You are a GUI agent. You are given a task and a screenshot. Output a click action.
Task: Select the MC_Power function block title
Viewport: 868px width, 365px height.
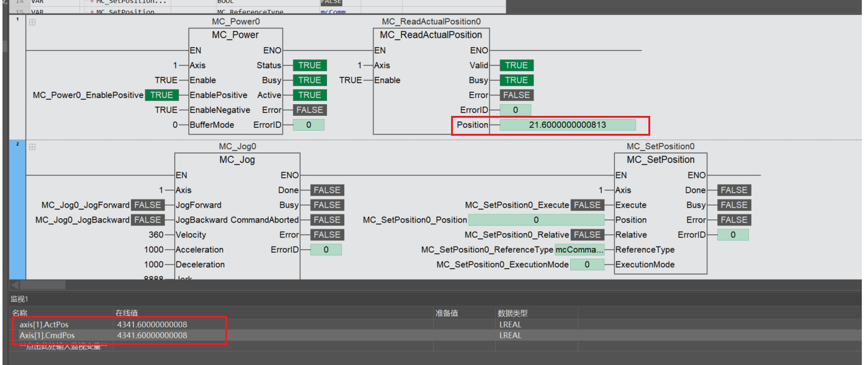click(x=235, y=35)
